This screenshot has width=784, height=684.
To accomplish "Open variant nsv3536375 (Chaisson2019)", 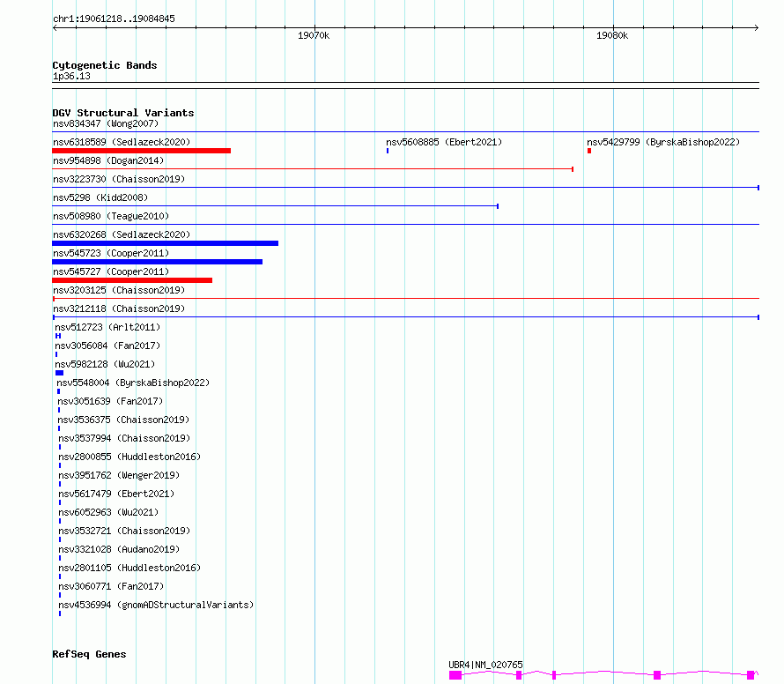I will coord(123,420).
